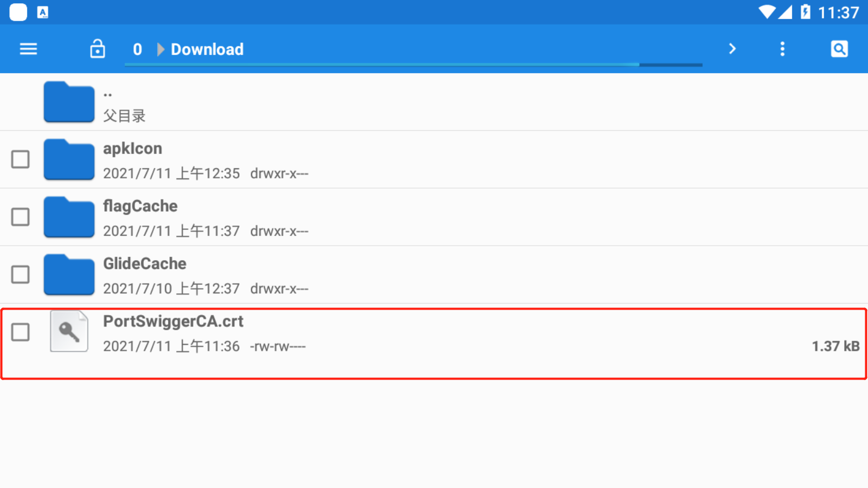Tick the apkIcon folder checkbox

click(21, 159)
